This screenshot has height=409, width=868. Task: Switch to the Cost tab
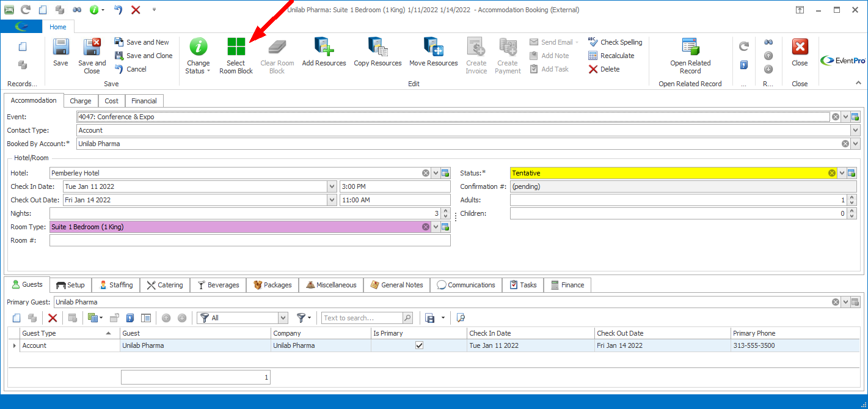click(x=112, y=101)
